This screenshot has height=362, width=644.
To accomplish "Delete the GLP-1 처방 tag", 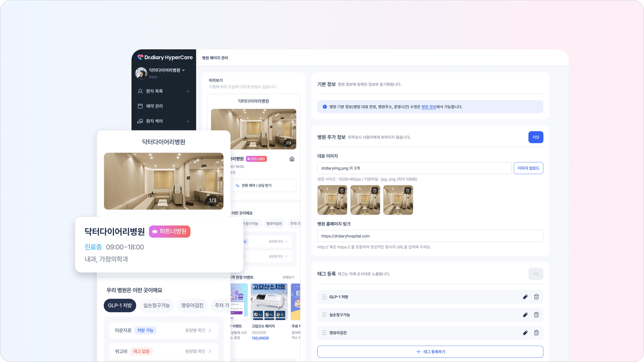I will [536, 297].
